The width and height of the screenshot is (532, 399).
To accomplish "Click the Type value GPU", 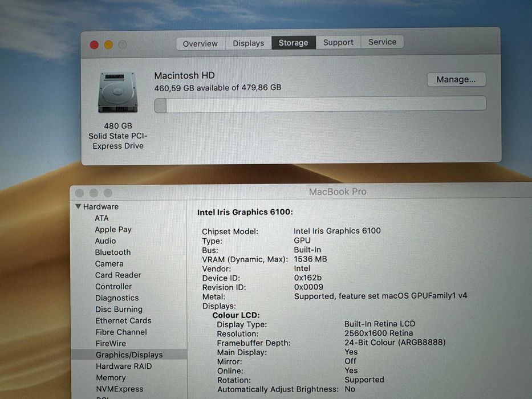I will pyautogui.click(x=302, y=241).
